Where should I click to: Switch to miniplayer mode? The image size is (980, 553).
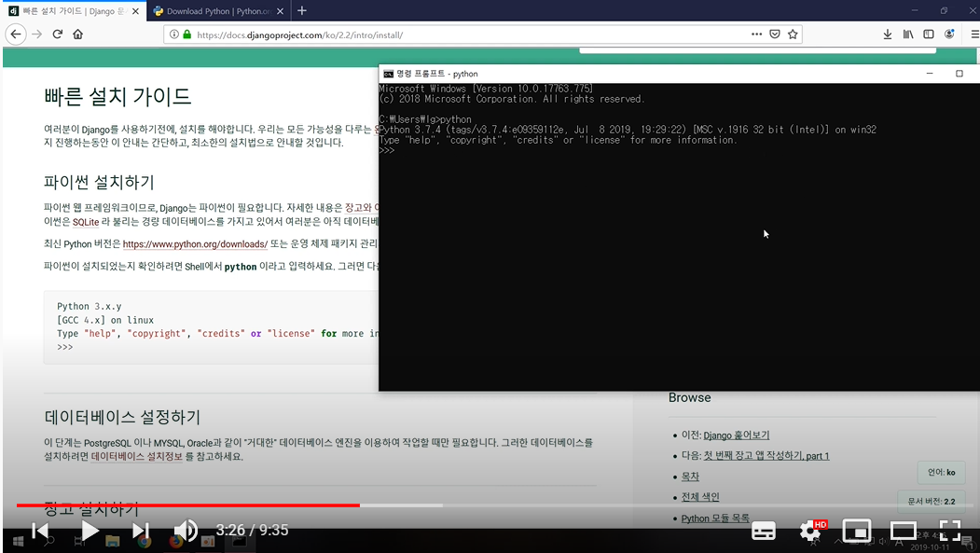click(857, 531)
